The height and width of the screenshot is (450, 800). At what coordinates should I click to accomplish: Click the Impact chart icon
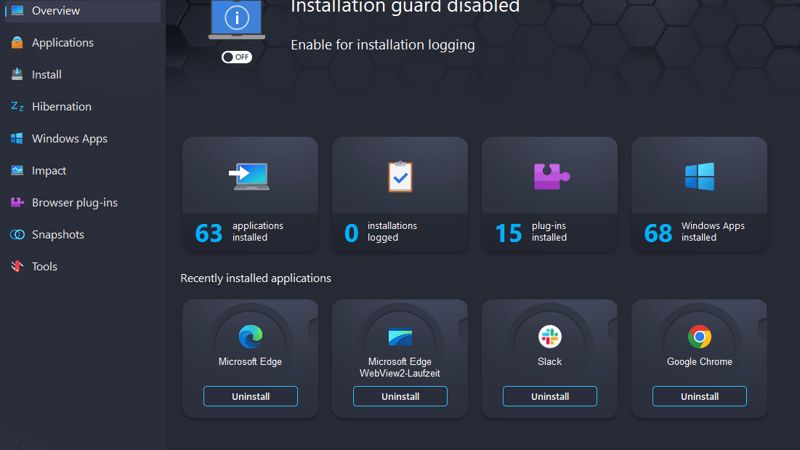[x=17, y=170]
